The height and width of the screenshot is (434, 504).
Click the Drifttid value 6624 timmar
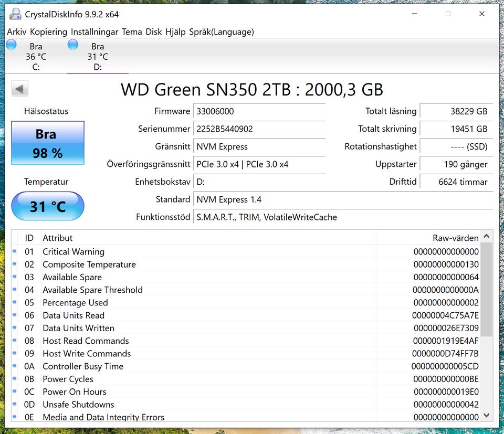[456, 182]
